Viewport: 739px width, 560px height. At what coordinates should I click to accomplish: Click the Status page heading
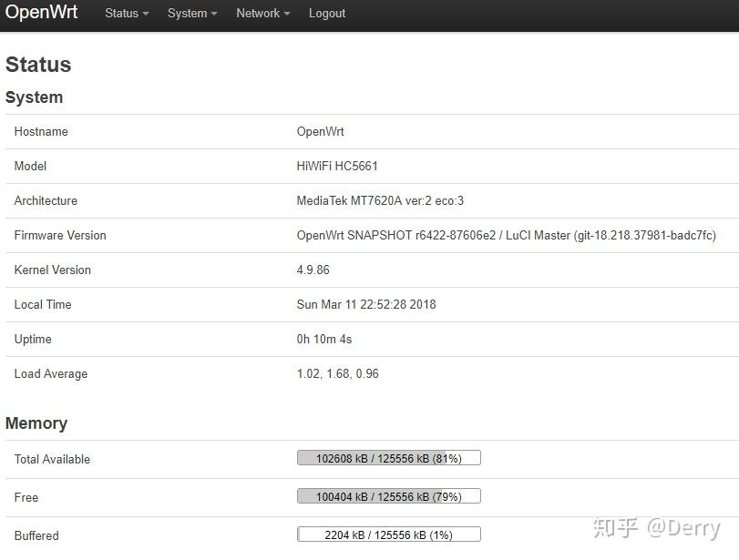[x=38, y=65]
